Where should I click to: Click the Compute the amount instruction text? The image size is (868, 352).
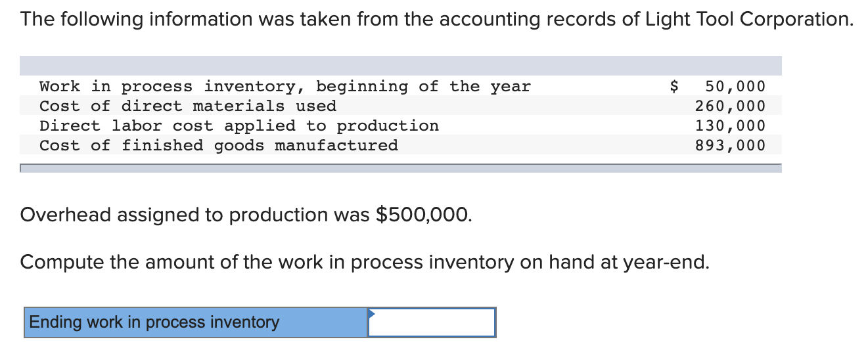pyautogui.click(x=365, y=262)
